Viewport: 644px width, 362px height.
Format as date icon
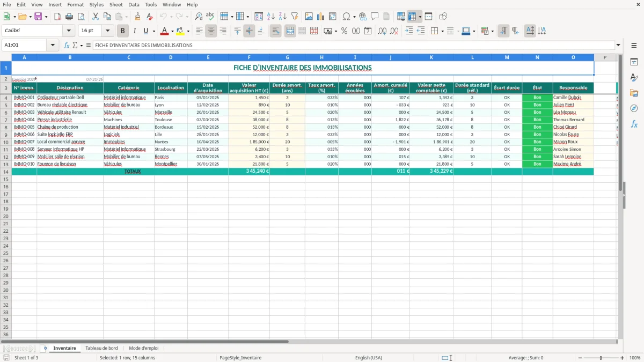pos(368,31)
